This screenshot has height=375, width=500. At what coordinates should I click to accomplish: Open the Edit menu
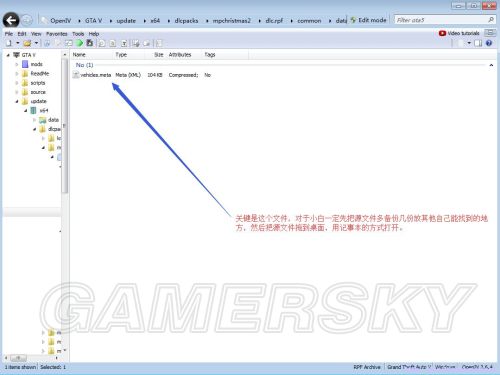(22, 34)
